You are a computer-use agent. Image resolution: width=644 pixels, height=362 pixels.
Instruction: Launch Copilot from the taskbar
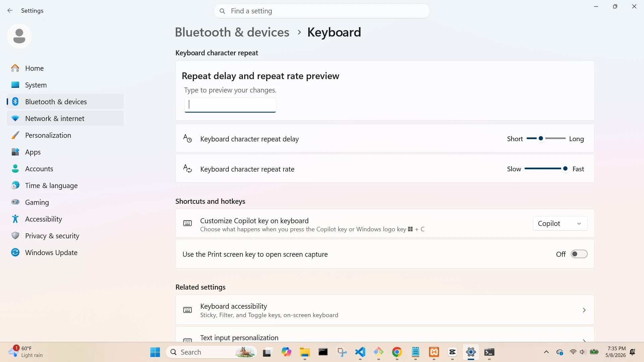[x=286, y=352]
